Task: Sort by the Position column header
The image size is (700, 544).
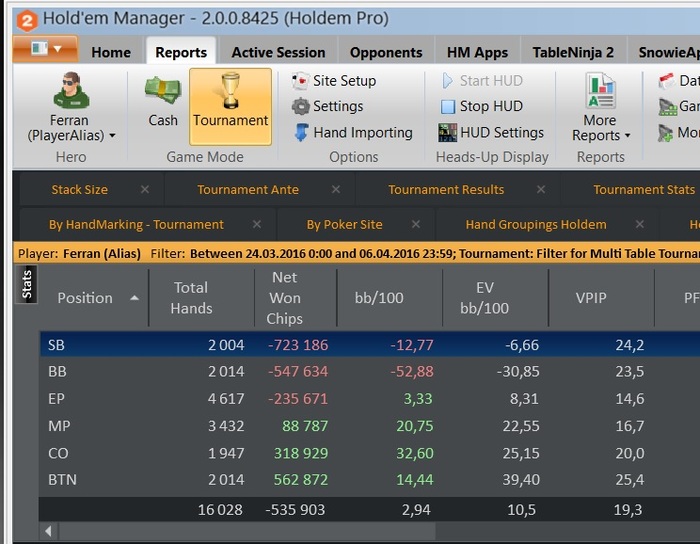Action: 85,298
